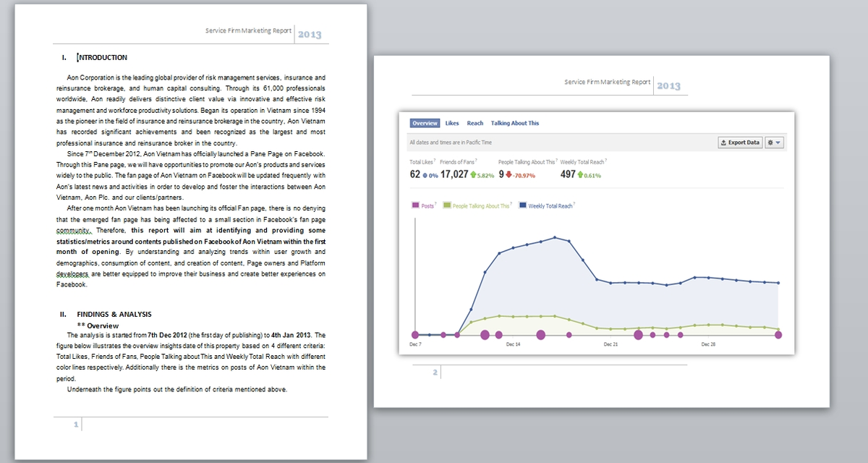Click the green arrow beside 5.82%
This screenshot has height=463, width=868.
pos(473,174)
